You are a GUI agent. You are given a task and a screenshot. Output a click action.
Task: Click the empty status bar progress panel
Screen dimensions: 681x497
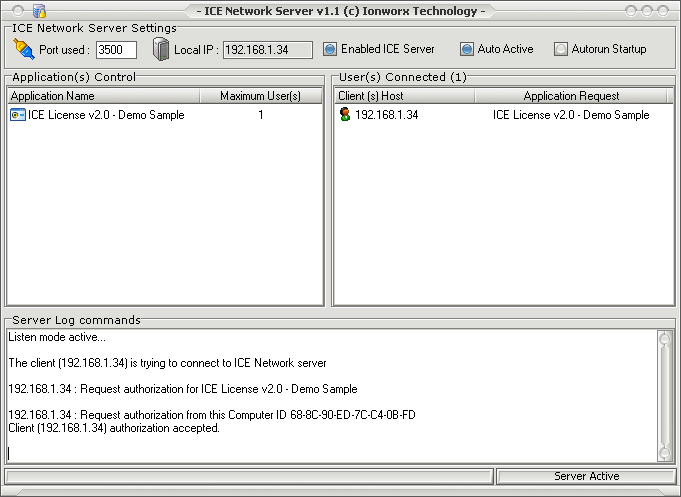[249, 476]
